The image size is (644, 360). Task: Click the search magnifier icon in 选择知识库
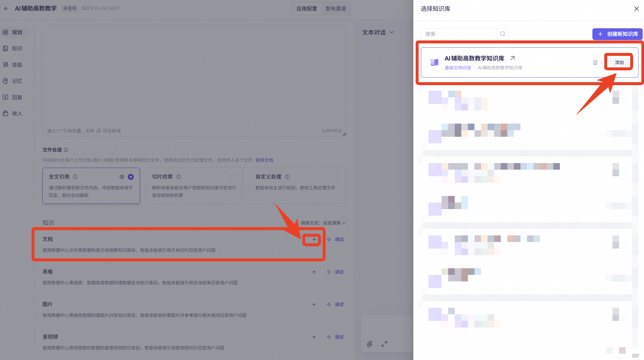point(502,34)
